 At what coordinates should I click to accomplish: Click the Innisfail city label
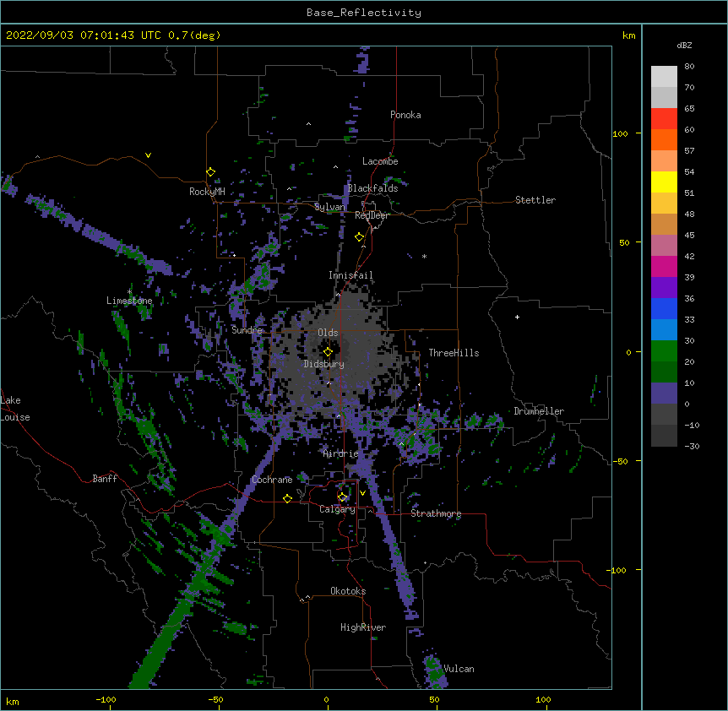350,275
